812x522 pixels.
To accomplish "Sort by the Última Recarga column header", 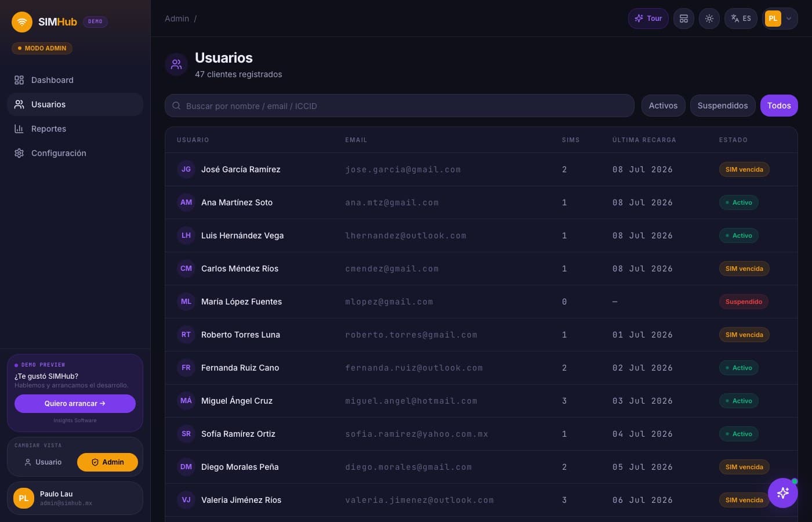I will tap(644, 140).
